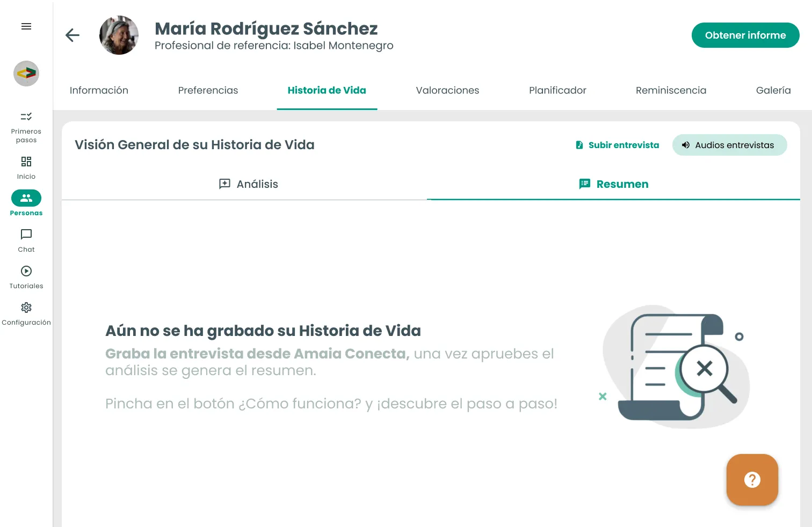Click the Subir entrevista file icon
This screenshot has height=527, width=812.
(x=579, y=145)
